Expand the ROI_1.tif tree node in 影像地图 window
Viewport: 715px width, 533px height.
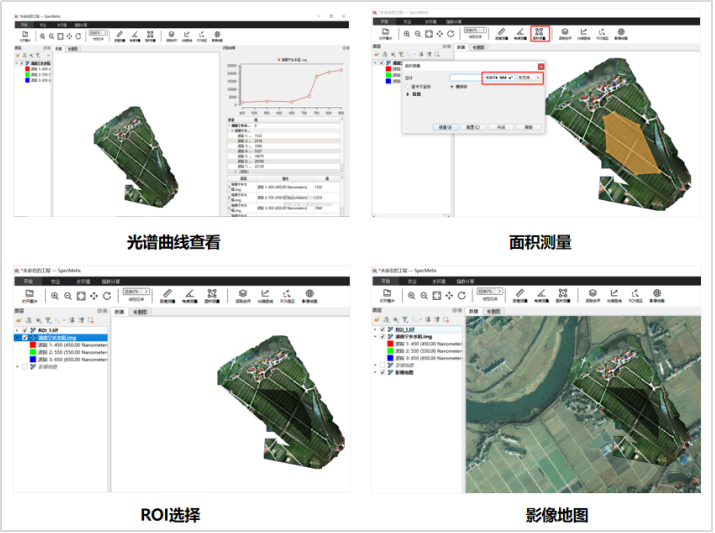coord(376,329)
